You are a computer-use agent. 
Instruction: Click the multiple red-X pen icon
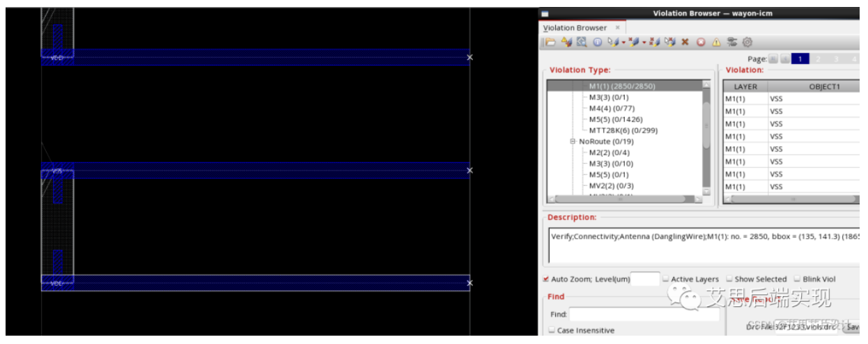coord(655,42)
